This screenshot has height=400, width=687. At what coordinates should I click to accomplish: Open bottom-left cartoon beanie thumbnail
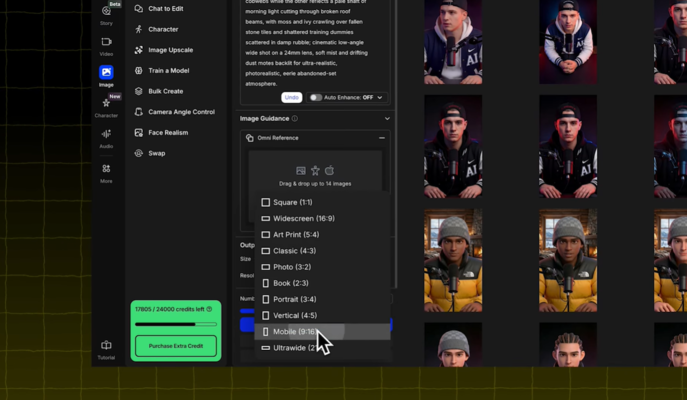point(453,345)
